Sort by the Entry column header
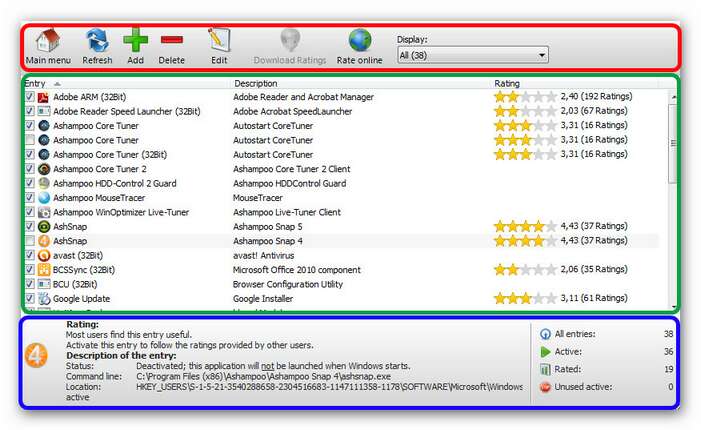This screenshot has height=430, width=701. [x=34, y=84]
